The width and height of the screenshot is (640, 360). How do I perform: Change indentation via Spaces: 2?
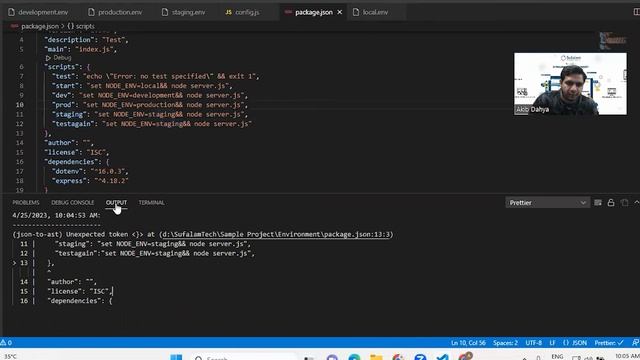point(505,343)
